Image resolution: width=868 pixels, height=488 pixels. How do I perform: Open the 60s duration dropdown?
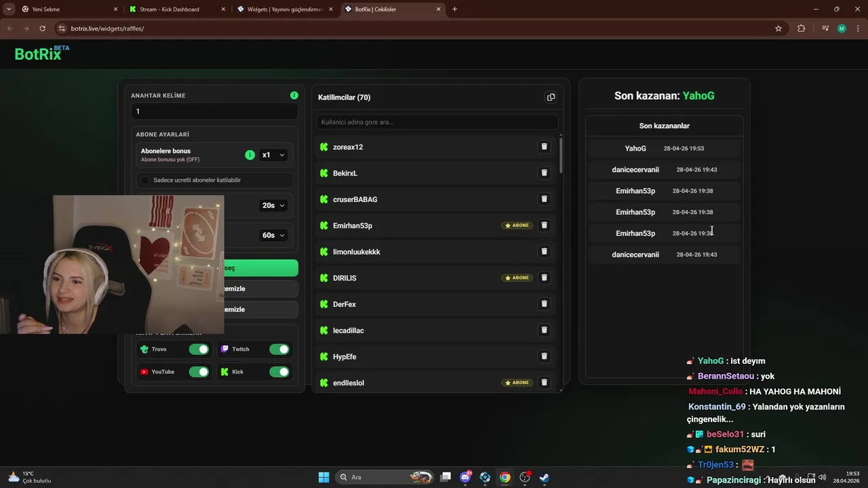273,235
